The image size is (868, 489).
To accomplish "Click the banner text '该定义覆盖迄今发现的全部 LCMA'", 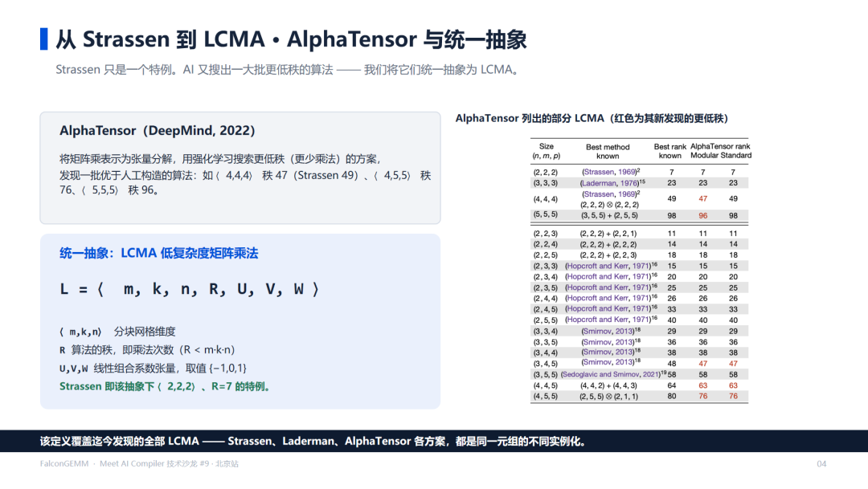I will [119, 442].
